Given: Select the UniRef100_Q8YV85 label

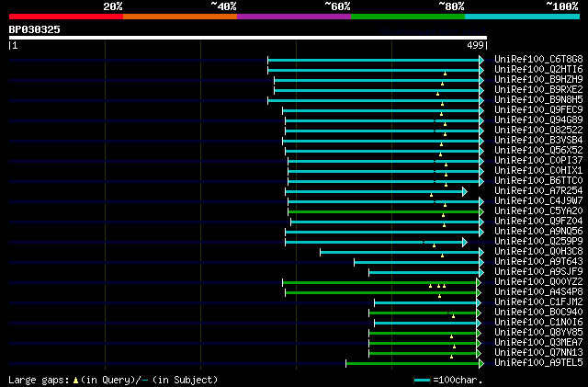Looking at the screenshot, I should point(538,333).
